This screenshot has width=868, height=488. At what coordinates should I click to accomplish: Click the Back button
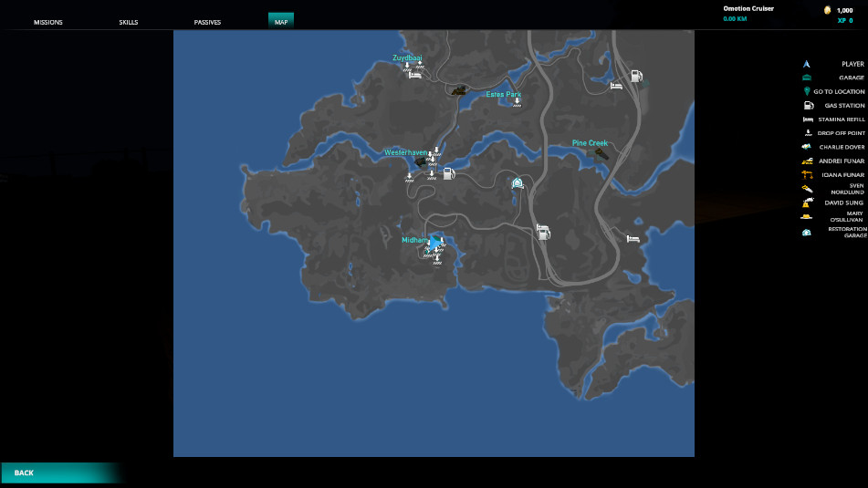coord(61,473)
